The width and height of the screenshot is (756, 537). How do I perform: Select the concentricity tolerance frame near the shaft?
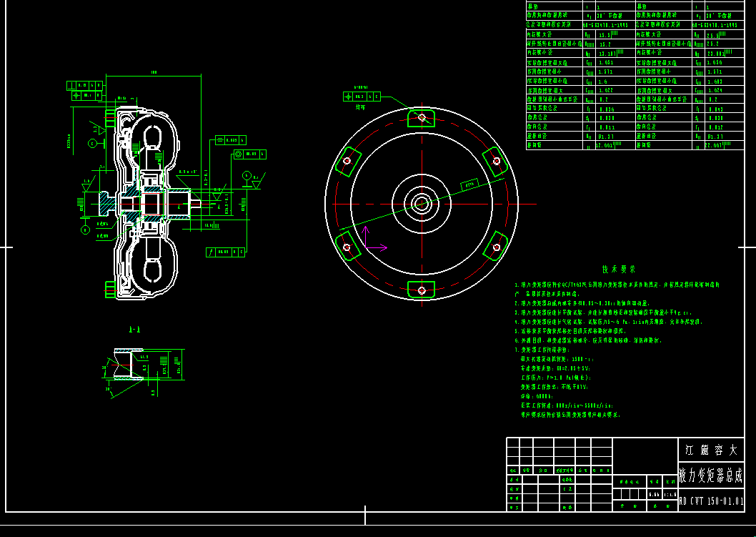coord(250,154)
